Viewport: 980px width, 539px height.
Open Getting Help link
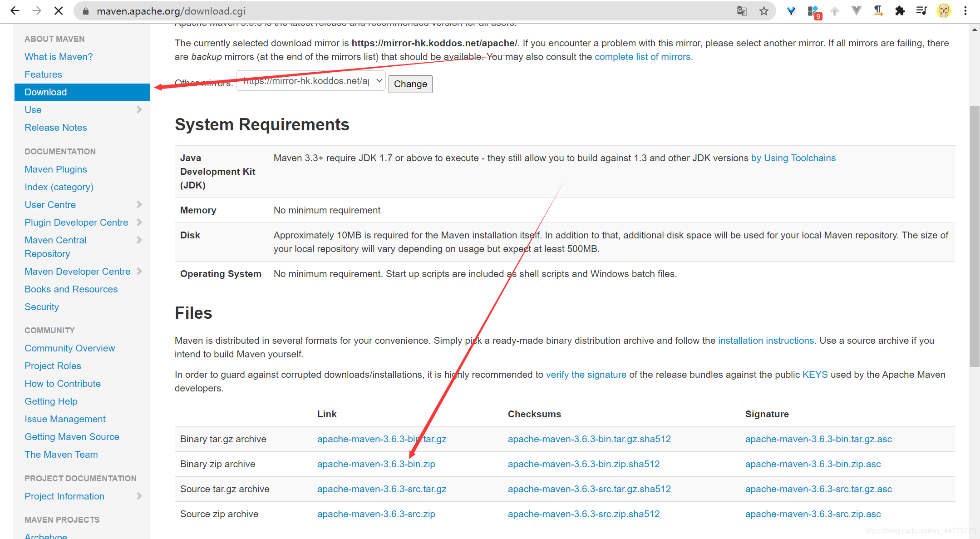pyautogui.click(x=51, y=401)
